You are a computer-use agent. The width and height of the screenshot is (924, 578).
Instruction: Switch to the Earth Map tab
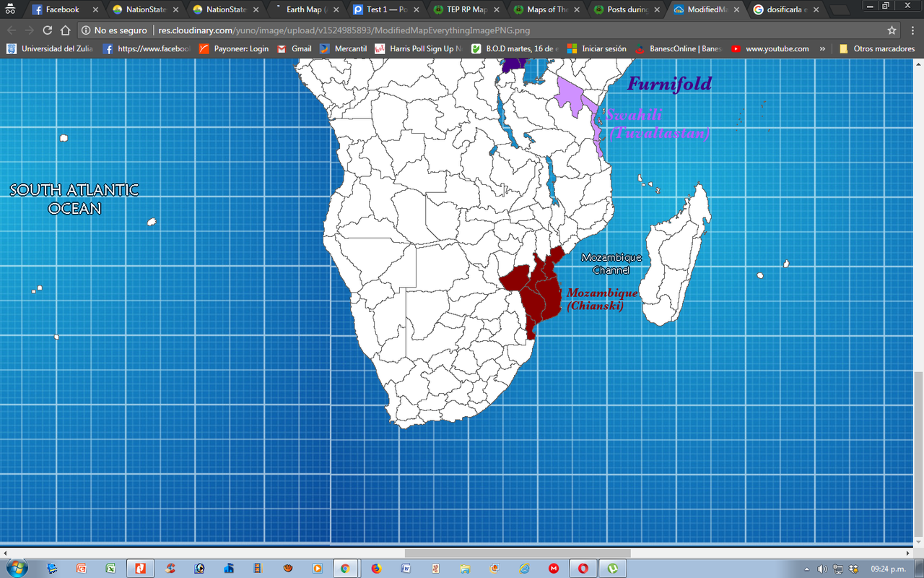coord(302,10)
